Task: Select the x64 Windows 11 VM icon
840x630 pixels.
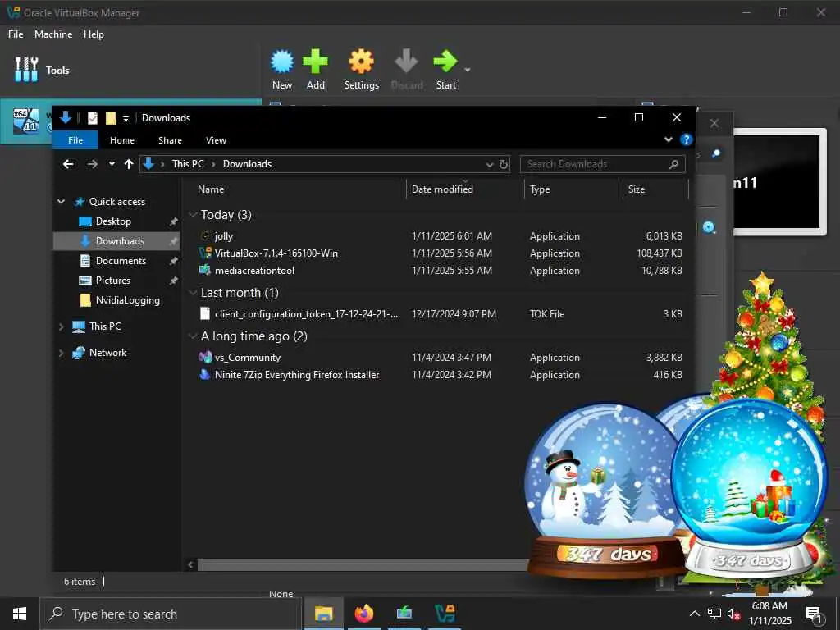Action: tap(26, 121)
